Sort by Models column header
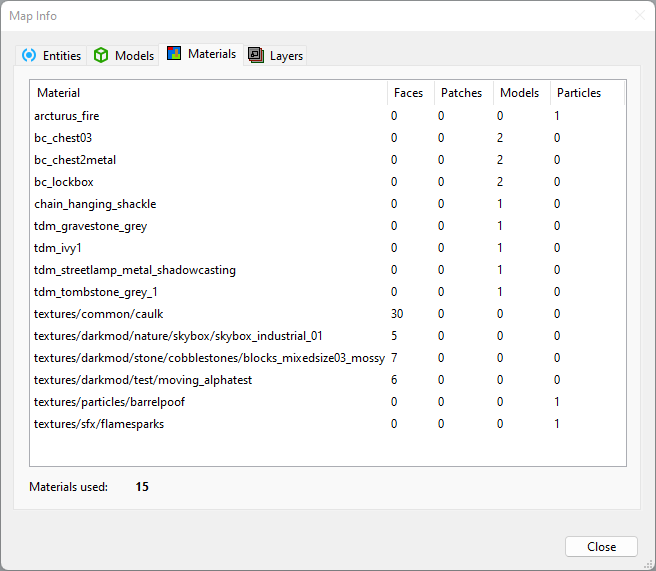This screenshot has width=656, height=571. point(519,93)
